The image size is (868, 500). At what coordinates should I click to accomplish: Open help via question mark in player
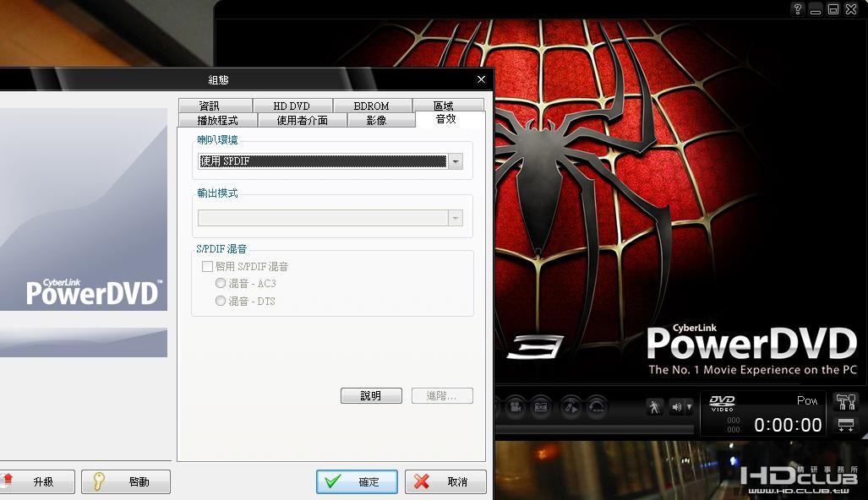pos(798,8)
